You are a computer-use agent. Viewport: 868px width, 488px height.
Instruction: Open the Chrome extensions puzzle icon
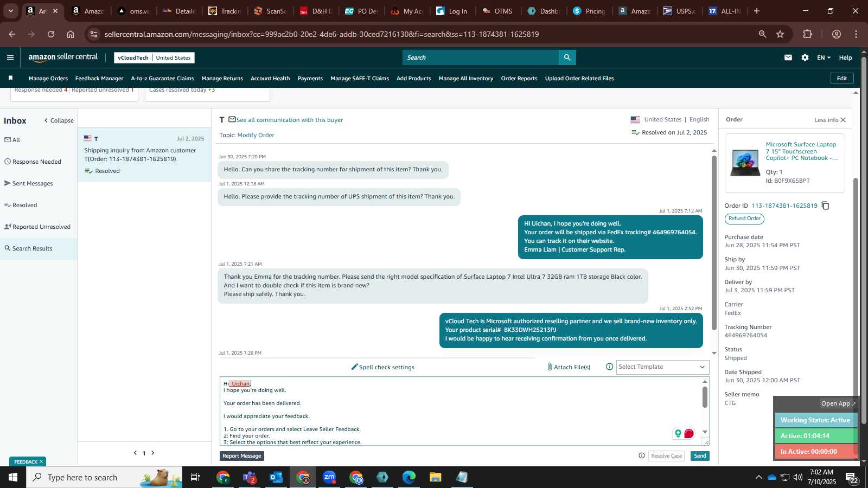coord(807,34)
